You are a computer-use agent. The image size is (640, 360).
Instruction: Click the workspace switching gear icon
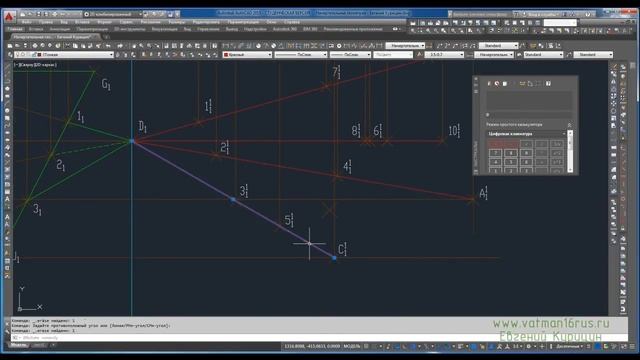coord(529,347)
